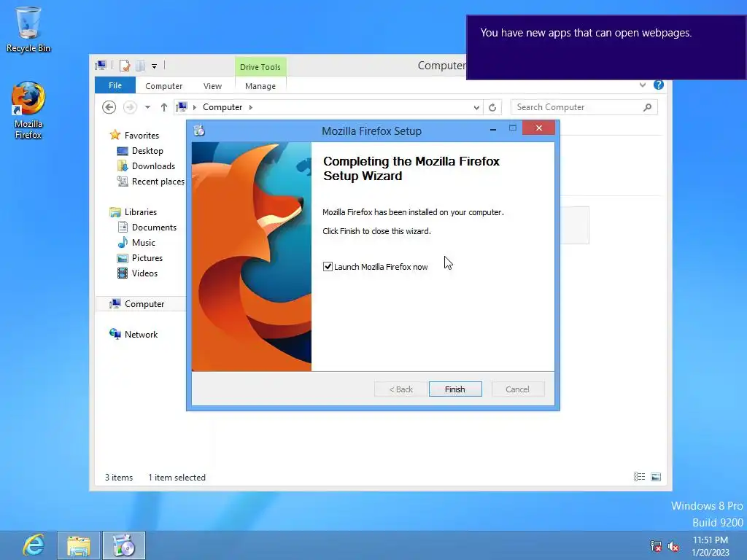Click the Cancel button in setup

[518, 389]
